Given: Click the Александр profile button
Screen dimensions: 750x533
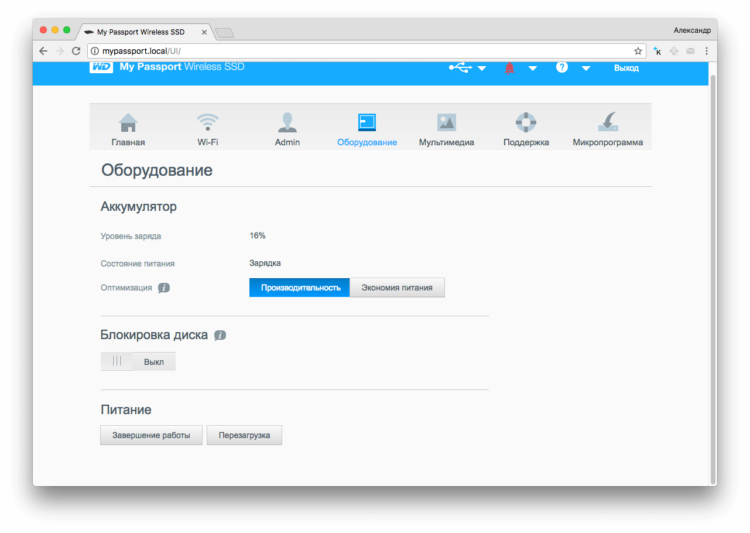Looking at the screenshot, I should tap(692, 30).
